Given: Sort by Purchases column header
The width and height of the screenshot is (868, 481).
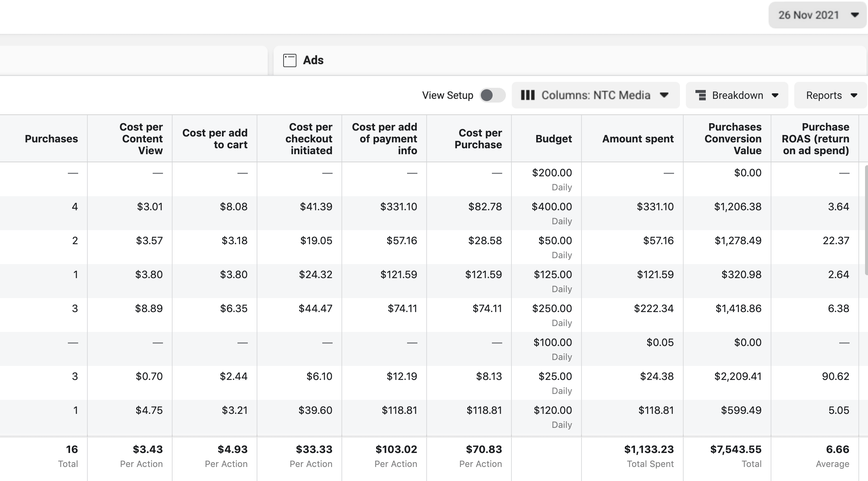Looking at the screenshot, I should click(x=51, y=139).
